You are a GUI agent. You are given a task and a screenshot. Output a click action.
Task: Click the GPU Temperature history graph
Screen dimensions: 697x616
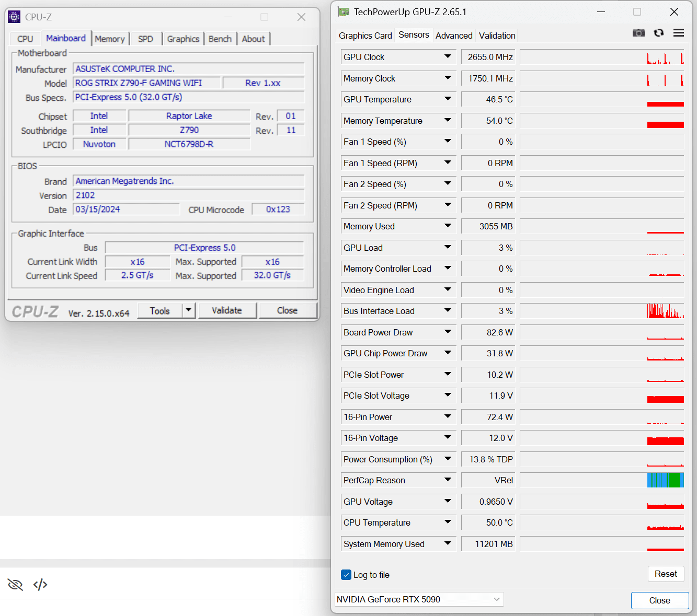coord(602,99)
